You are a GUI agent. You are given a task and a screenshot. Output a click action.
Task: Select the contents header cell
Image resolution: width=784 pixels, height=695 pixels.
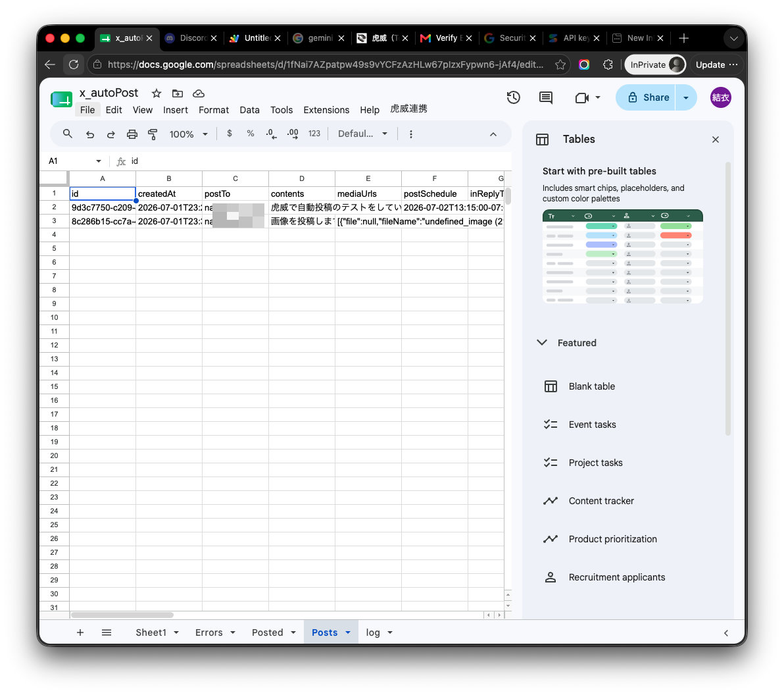click(x=301, y=193)
